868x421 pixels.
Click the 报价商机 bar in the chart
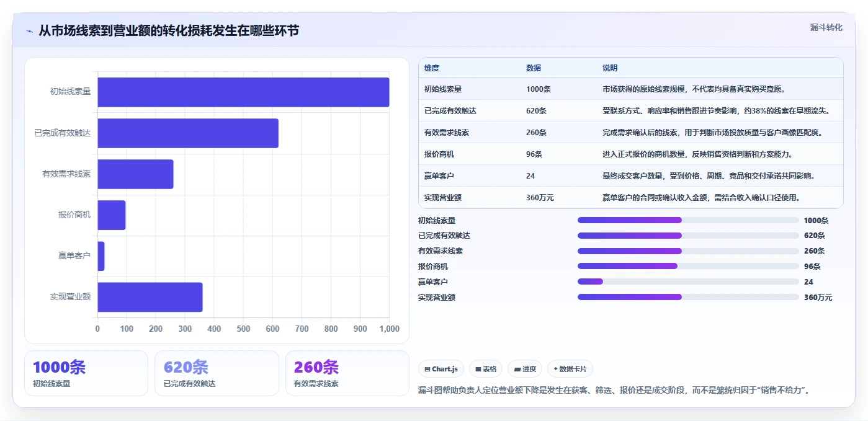[x=112, y=215]
